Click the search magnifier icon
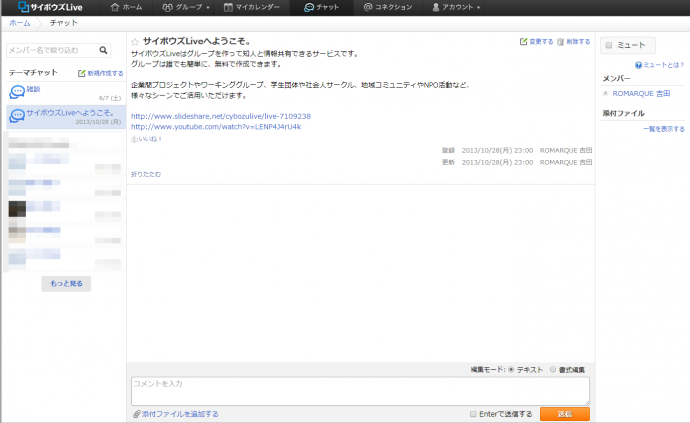 point(104,49)
